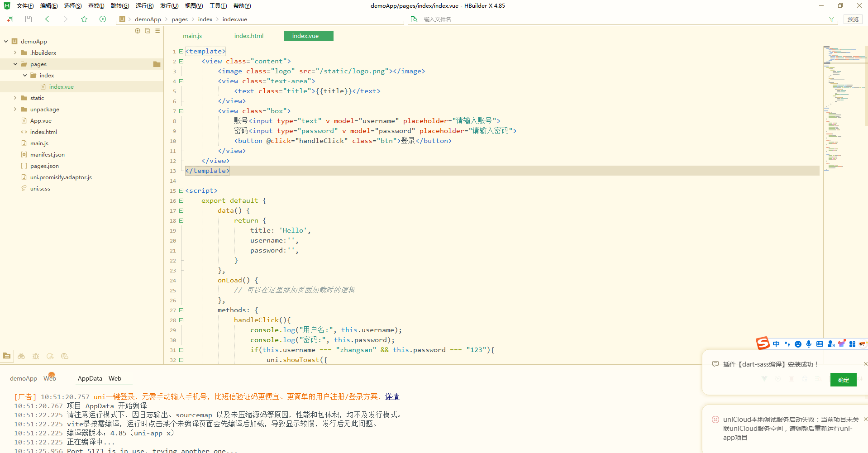Bookmark the file with the star icon

tap(84, 19)
